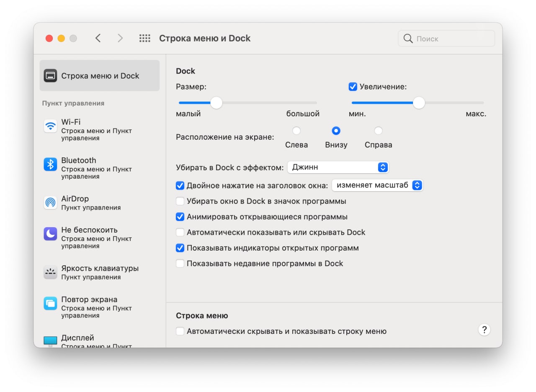Open the изменяет масштаб dropdown
Screen dimensions: 536x392
[x=377, y=185]
